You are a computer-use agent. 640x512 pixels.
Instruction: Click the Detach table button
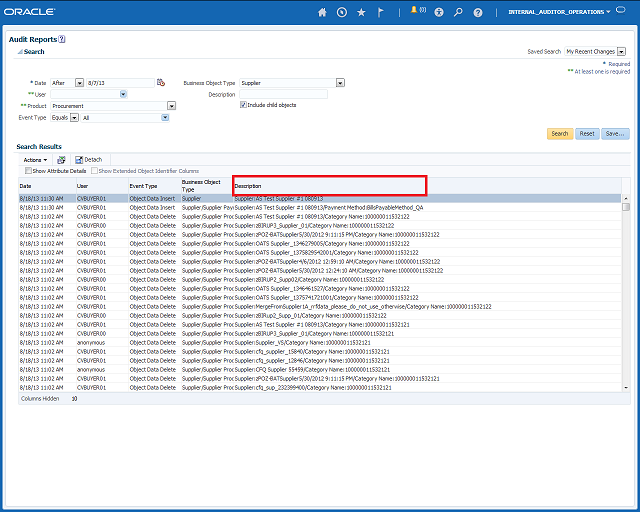pyautogui.click(x=89, y=160)
